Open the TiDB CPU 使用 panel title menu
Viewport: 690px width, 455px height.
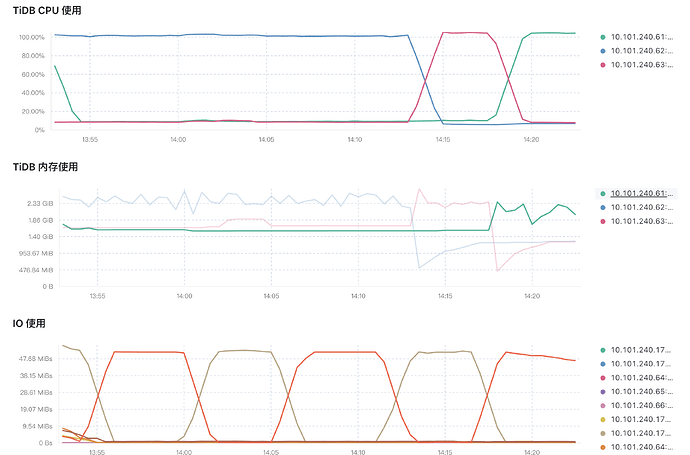[45, 10]
